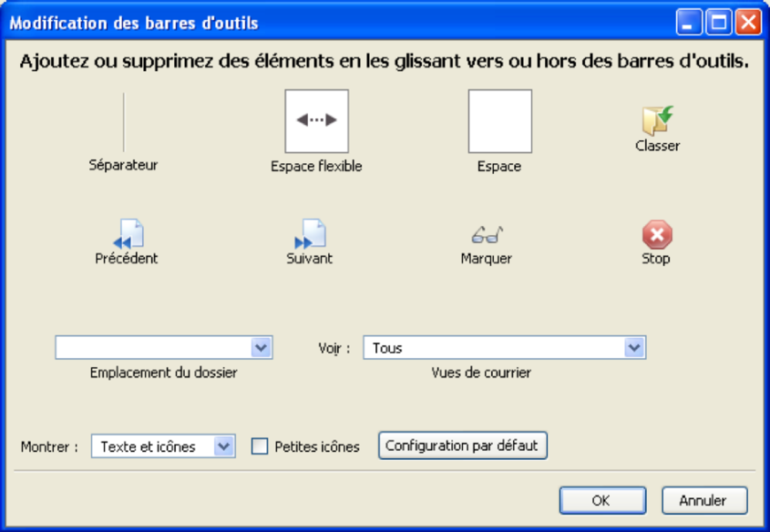Open the Montrer Texte et icônes dropdown

(x=223, y=446)
